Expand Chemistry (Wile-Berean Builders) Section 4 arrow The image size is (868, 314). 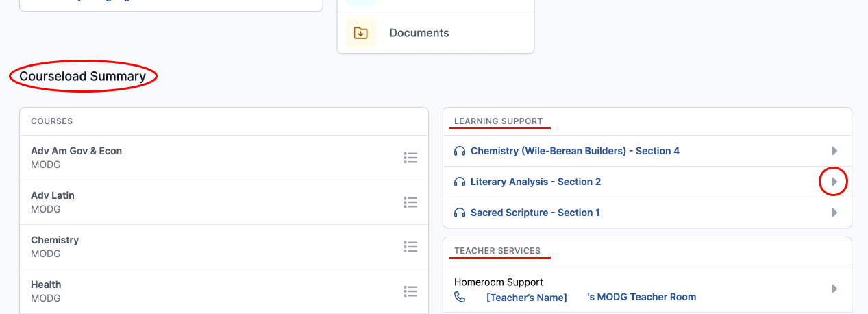(834, 151)
